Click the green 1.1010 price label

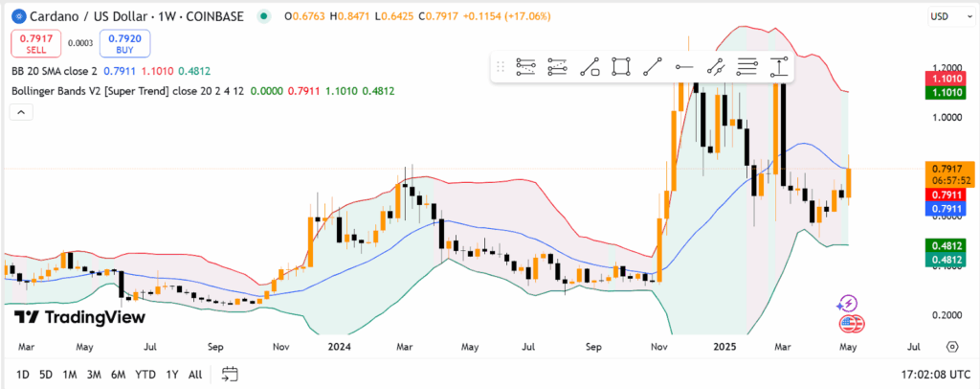[x=945, y=93]
